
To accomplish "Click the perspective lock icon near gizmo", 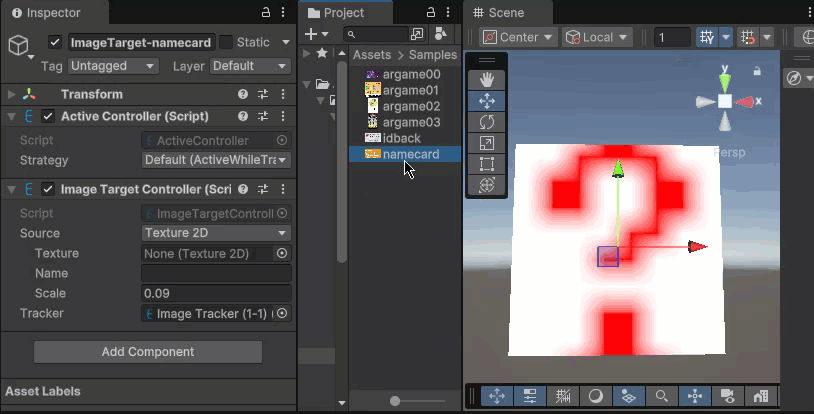I will pyautogui.click(x=757, y=71).
